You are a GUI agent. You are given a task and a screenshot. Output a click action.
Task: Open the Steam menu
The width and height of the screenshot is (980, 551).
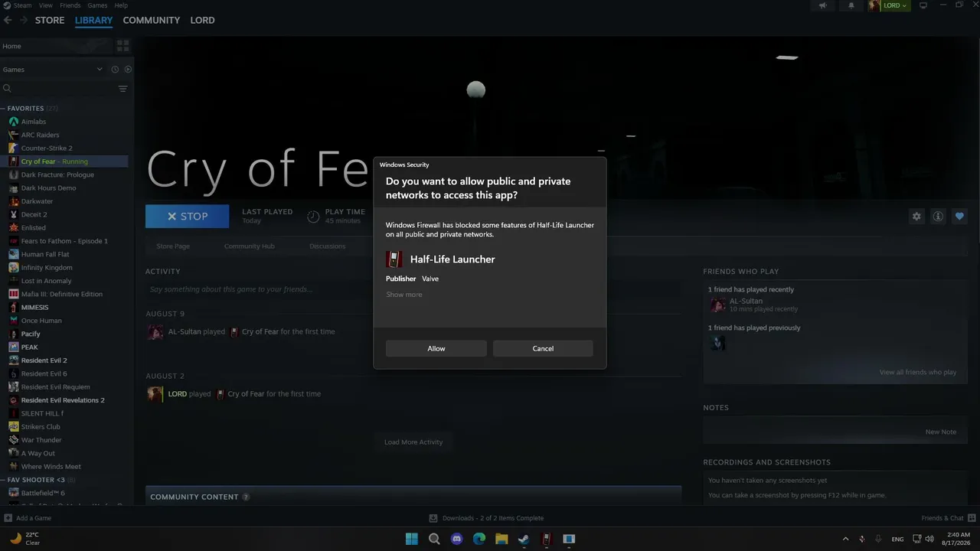pos(18,5)
